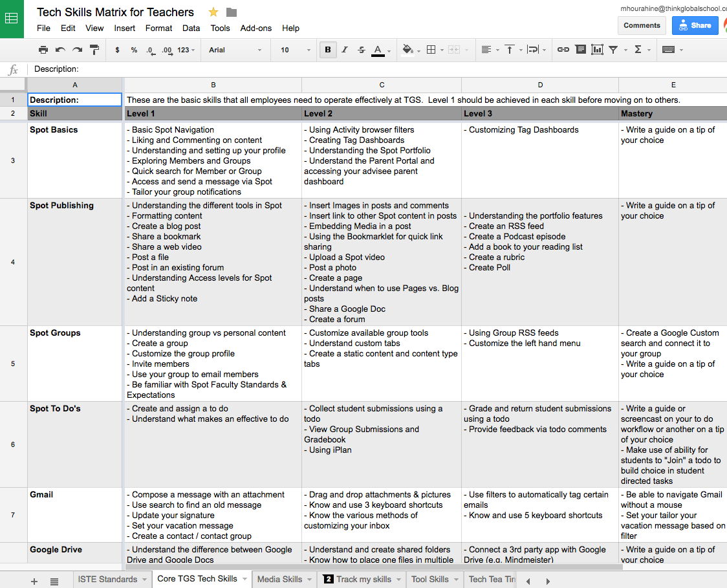This screenshot has height=588, width=727.
Task: Open the File menu
Action: click(x=43, y=28)
